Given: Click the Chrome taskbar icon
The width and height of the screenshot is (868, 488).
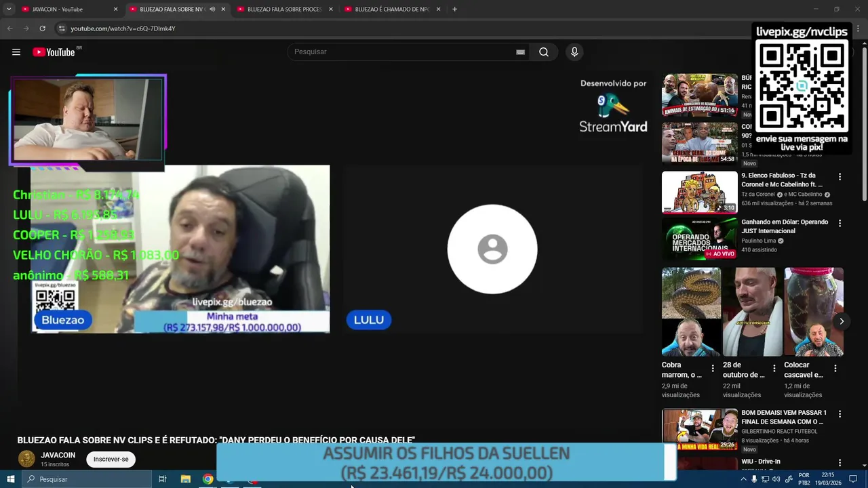Looking at the screenshot, I should pos(208,479).
